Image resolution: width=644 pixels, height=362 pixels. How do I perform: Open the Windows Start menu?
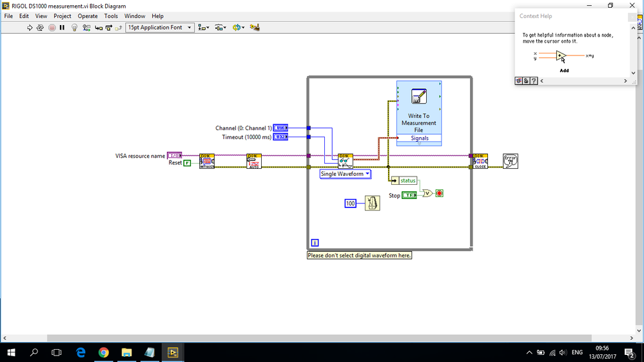[11, 352]
